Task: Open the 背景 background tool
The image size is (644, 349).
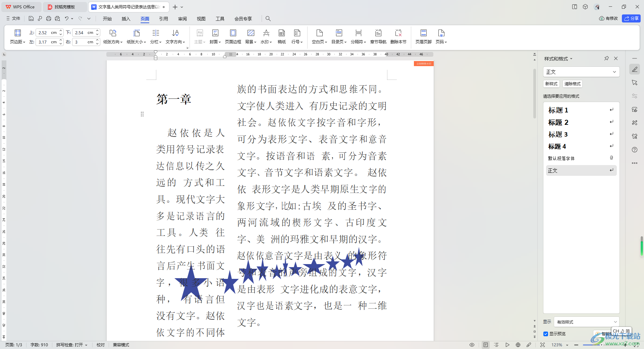Action: click(x=251, y=37)
